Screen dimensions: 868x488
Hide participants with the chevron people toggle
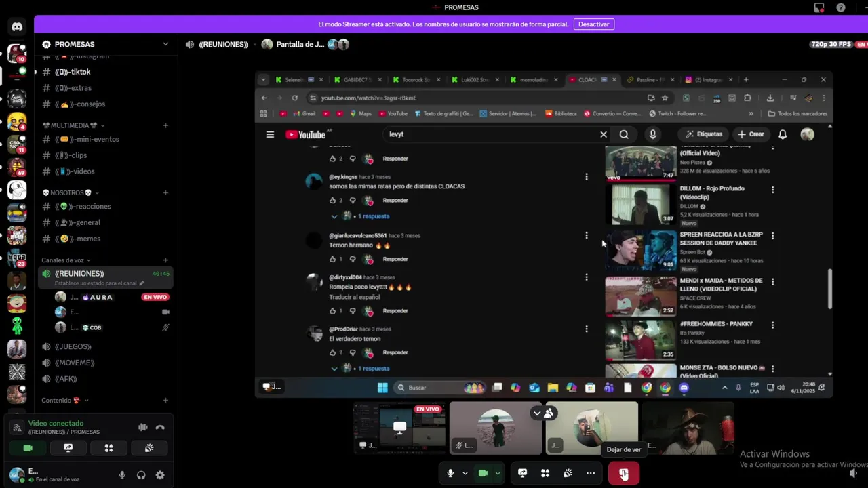coord(543,413)
